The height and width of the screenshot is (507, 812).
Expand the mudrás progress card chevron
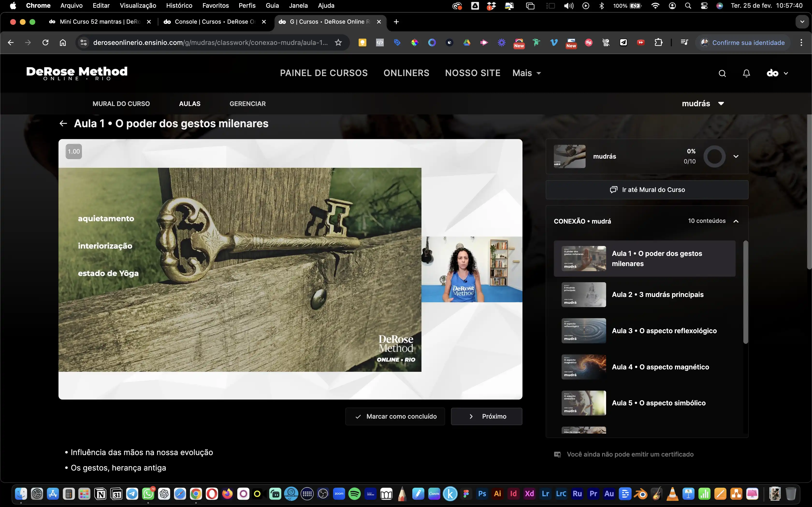(x=736, y=156)
